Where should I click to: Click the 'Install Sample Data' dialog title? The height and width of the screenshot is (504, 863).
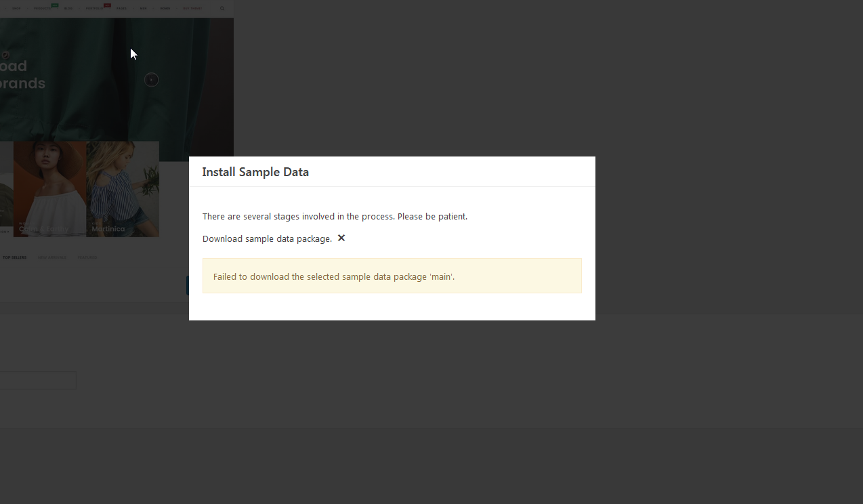point(255,172)
